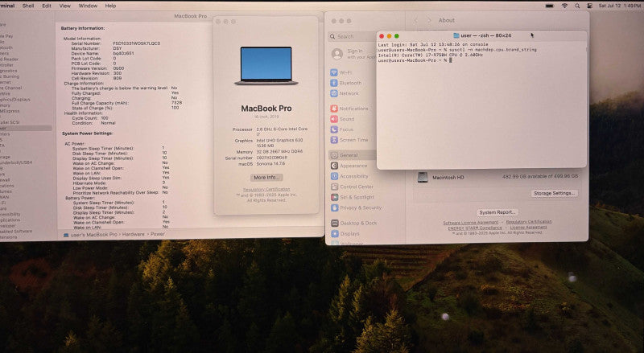Open the License Agreement link after ENERGY STAR
The width and height of the screenshot is (644, 353).
(528, 227)
